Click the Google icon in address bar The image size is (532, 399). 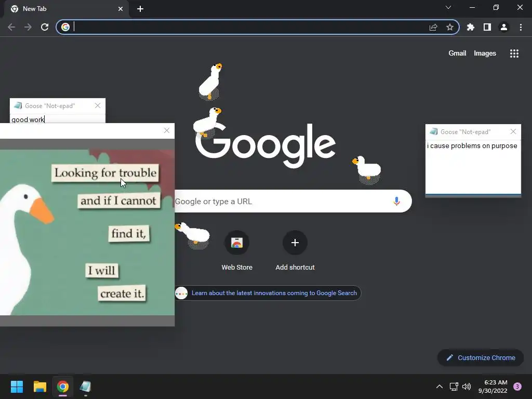point(65,27)
